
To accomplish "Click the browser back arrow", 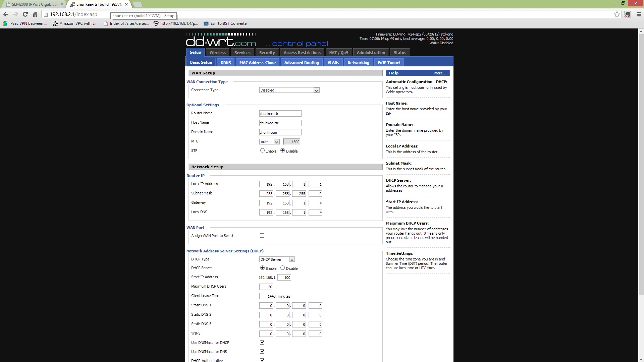I will coord(6,14).
